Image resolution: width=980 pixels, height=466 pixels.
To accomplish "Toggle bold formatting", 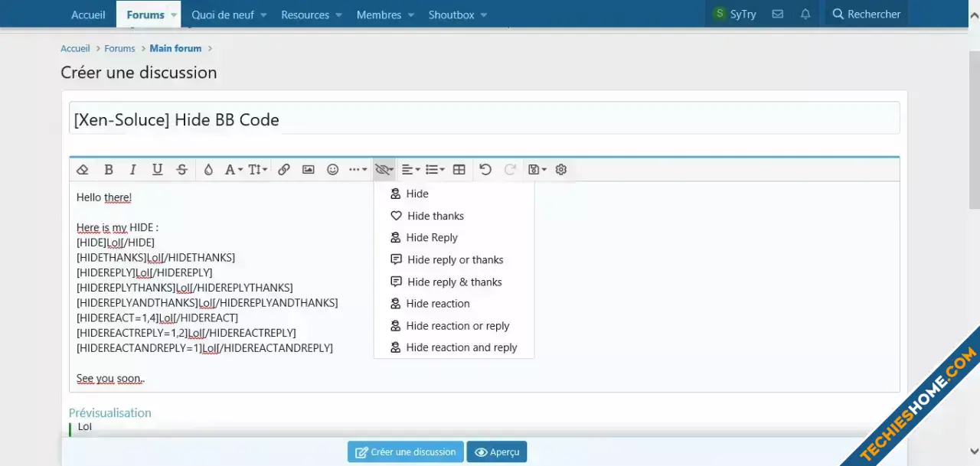I will pos(109,170).
